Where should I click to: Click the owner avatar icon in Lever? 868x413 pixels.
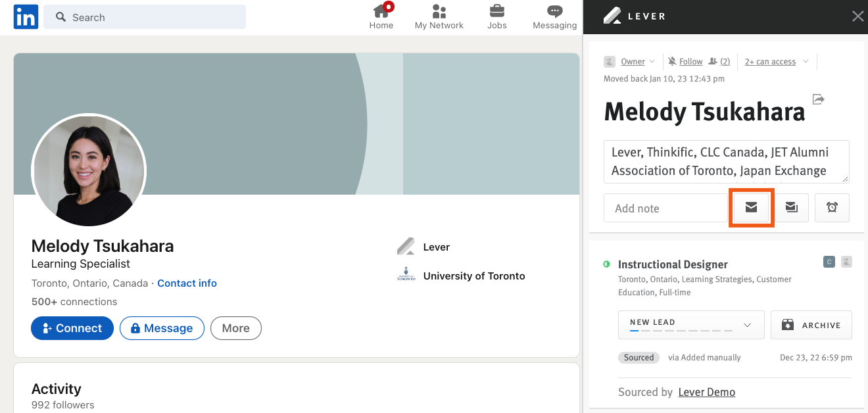pos(609,62)
